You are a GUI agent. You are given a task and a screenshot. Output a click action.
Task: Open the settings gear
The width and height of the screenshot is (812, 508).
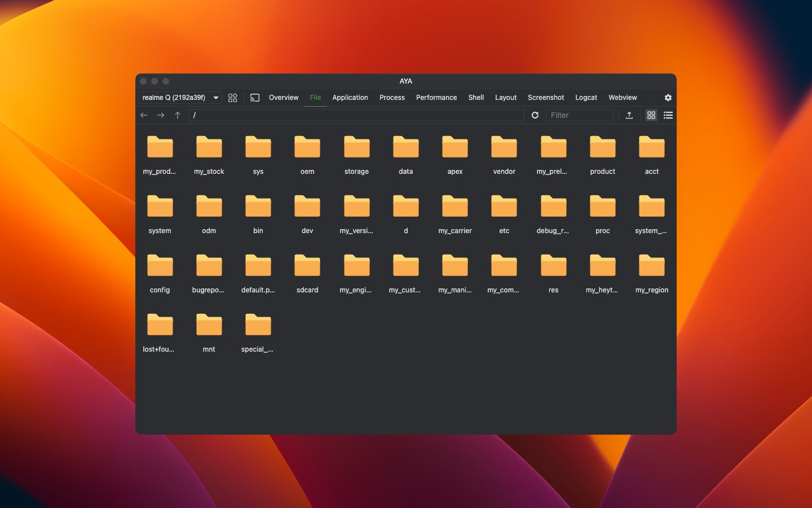(x=668, y=98)
